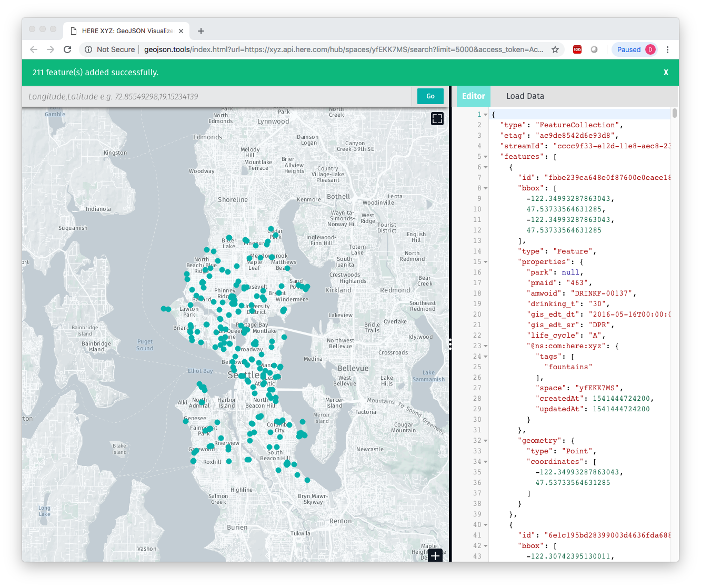Toggle fullscreen map view
The image size is (701, 588).
[437, 119]
